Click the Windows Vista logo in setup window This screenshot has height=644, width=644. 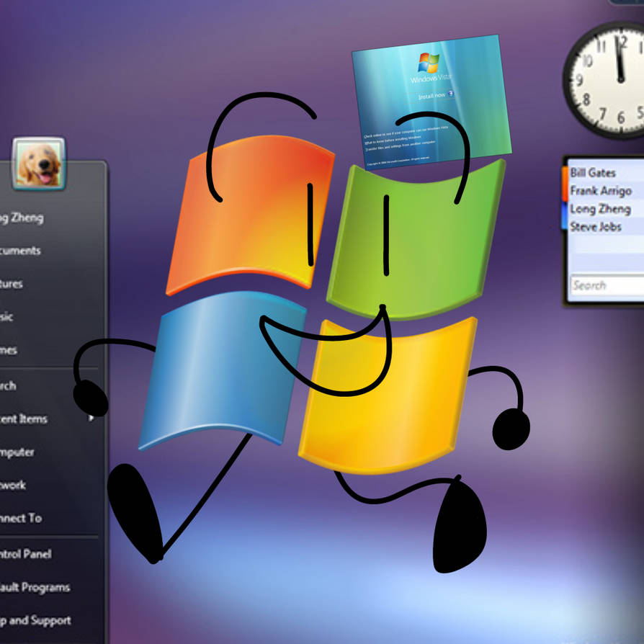pos(429,63)
